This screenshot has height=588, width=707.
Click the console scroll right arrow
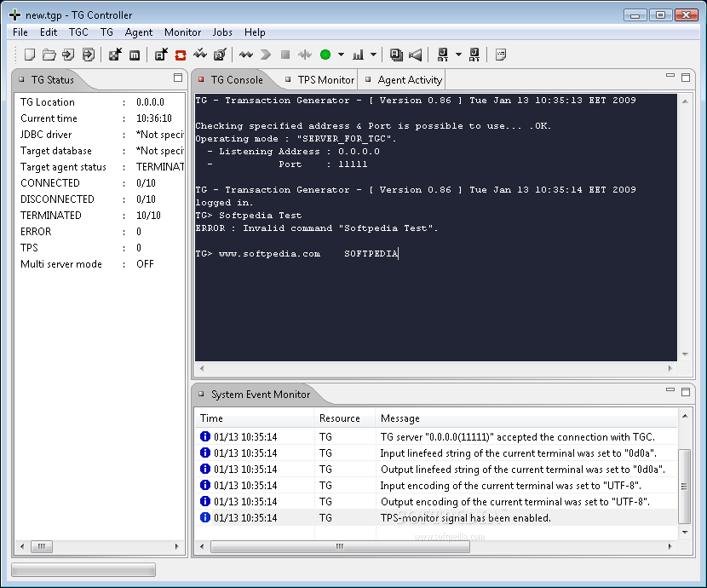point(670,368)
